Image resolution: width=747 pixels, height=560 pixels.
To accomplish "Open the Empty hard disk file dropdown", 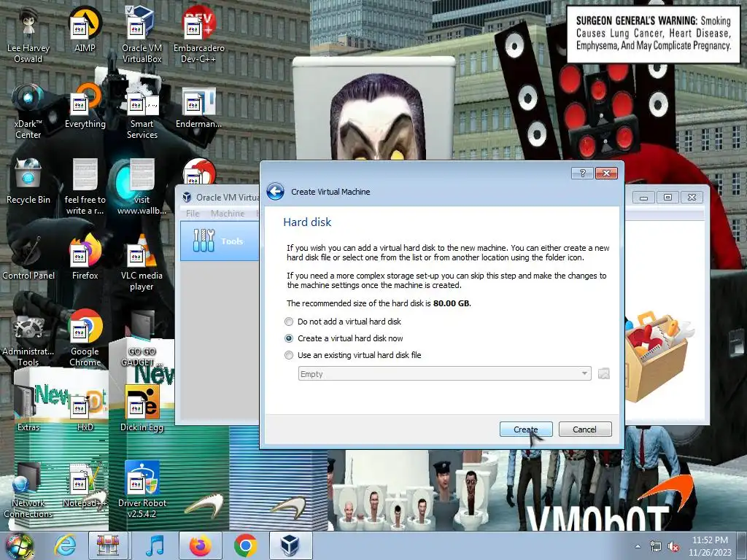I will click(444, 374).
